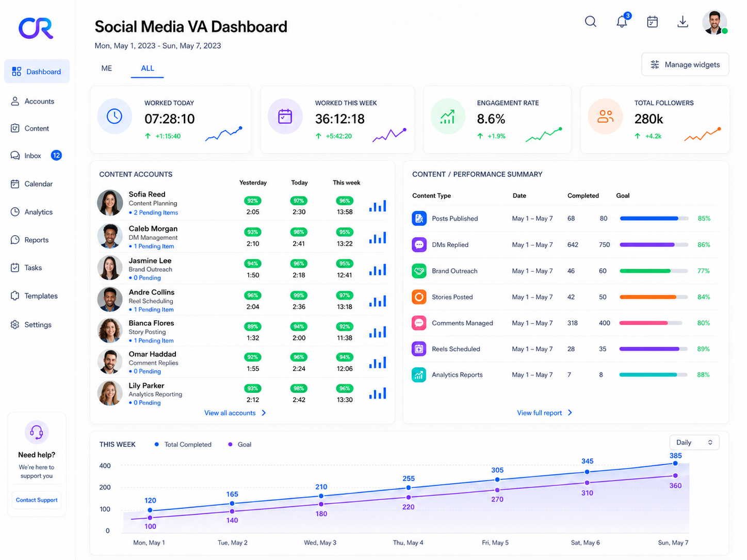Click Worked Today value 07:28:10

click(x=170, y=119)
